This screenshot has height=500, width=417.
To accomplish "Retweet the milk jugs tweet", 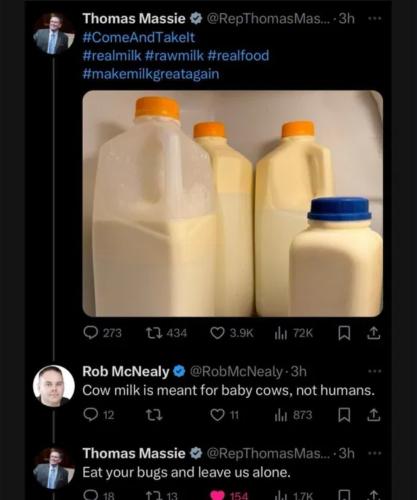I will point(166,333).
